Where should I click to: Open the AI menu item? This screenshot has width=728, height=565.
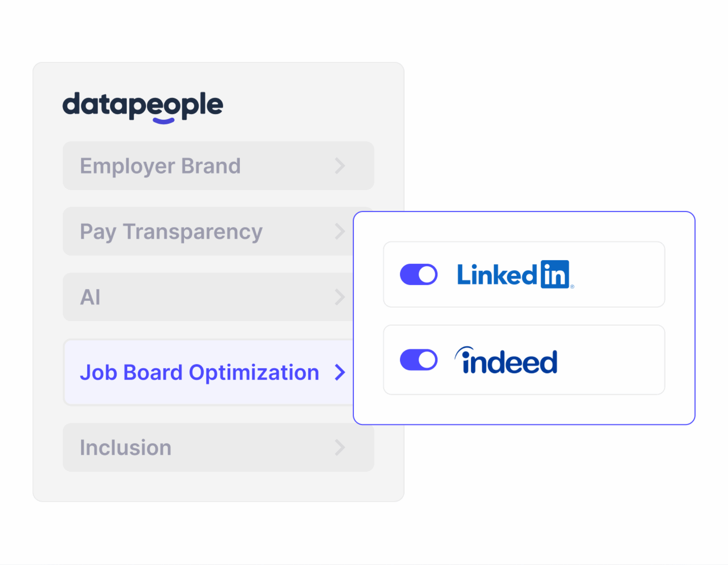[x=90, y=297]
